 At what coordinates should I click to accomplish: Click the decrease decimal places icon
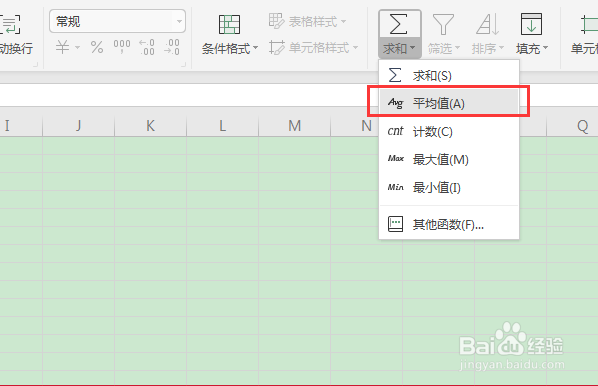point(172,47)
